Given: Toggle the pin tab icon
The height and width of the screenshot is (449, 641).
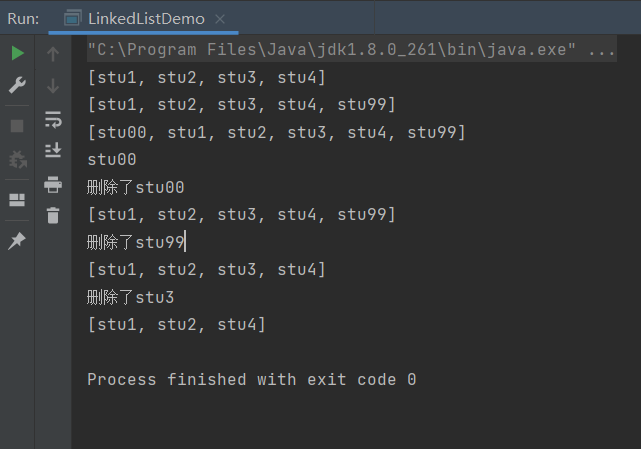Looking at the screenshot, I should point(17,240).
